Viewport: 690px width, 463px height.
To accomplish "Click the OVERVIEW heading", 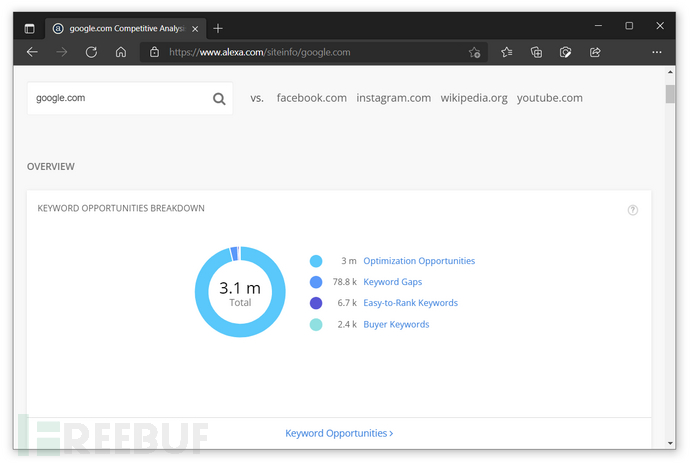I will click(51, 166).
